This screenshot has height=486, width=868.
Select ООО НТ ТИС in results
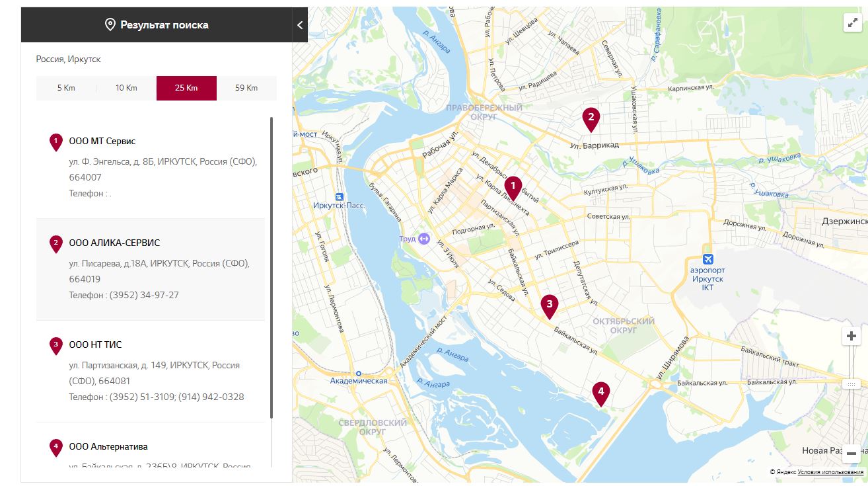95,345
